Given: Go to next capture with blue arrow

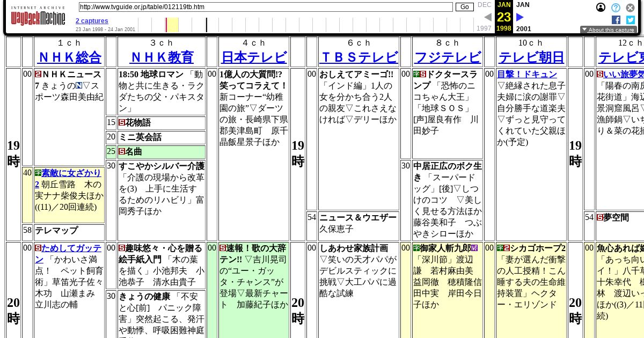Looking at the screenshot, I should pos(519,17).
